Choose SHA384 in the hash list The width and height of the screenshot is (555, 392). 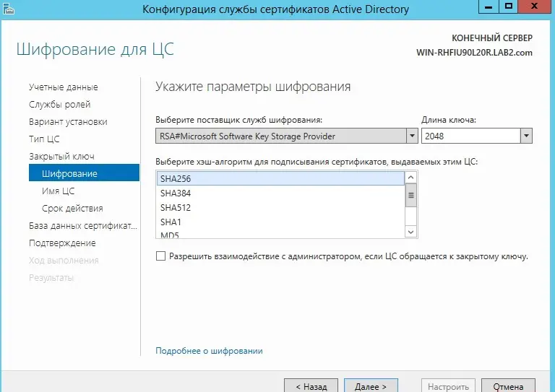click(280, 193)
